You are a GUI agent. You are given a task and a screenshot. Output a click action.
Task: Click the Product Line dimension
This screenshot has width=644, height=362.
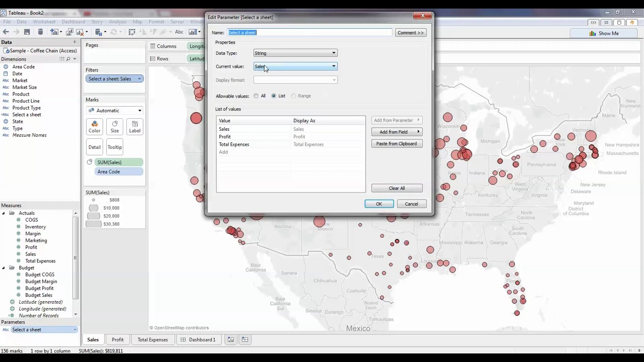(x=26, y=101)
